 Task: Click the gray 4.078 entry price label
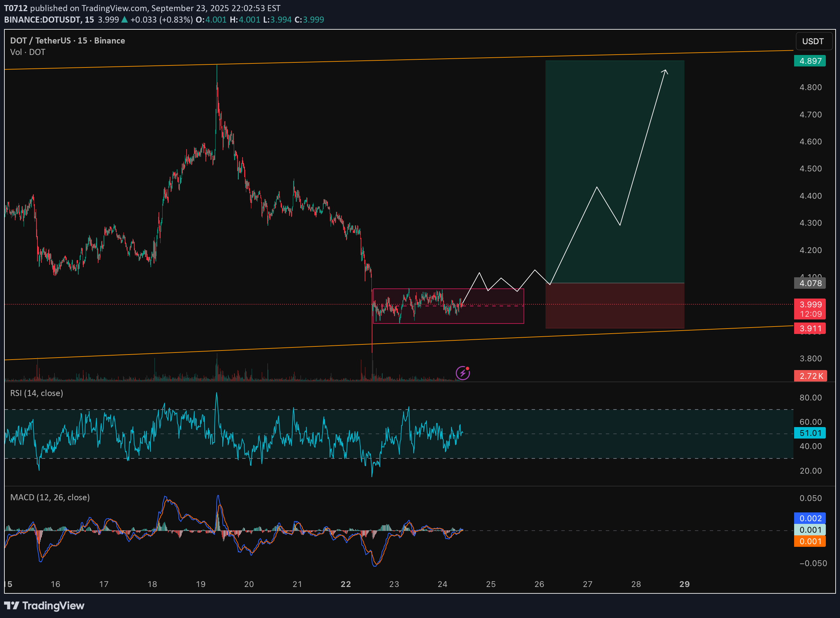(x=810, y=283)
